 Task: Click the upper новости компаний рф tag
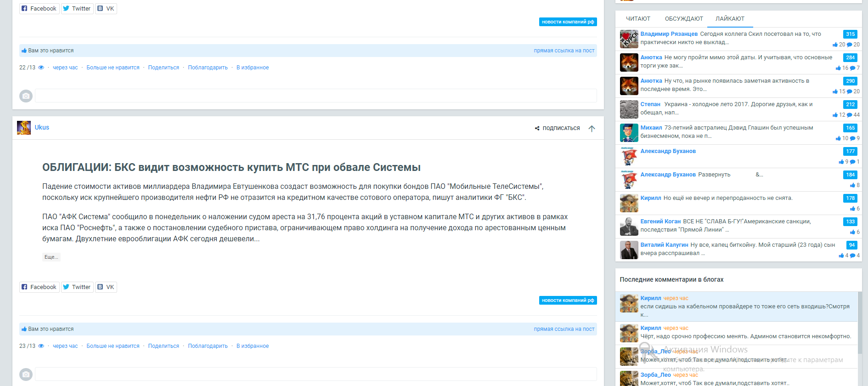[x=568, y=22]
